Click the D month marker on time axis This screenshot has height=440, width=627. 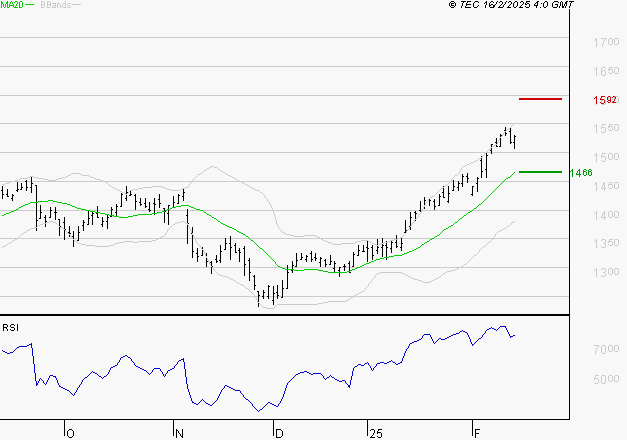(279, 434)
